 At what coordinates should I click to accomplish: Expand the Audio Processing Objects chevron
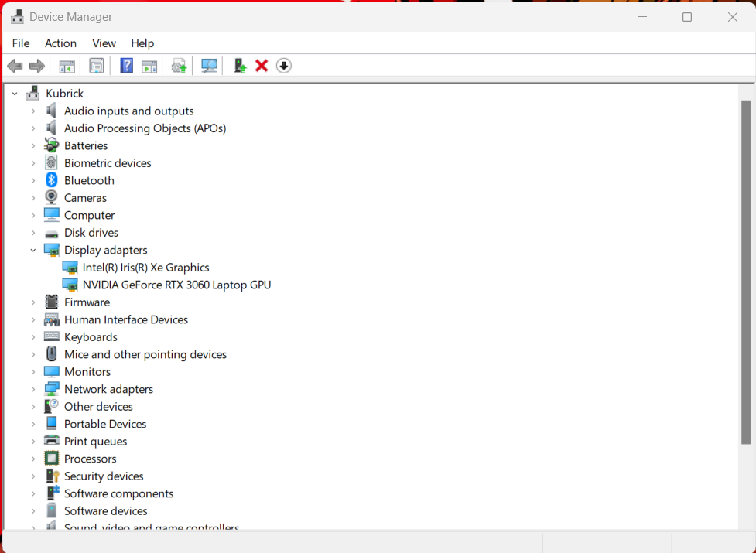[33, 128]
